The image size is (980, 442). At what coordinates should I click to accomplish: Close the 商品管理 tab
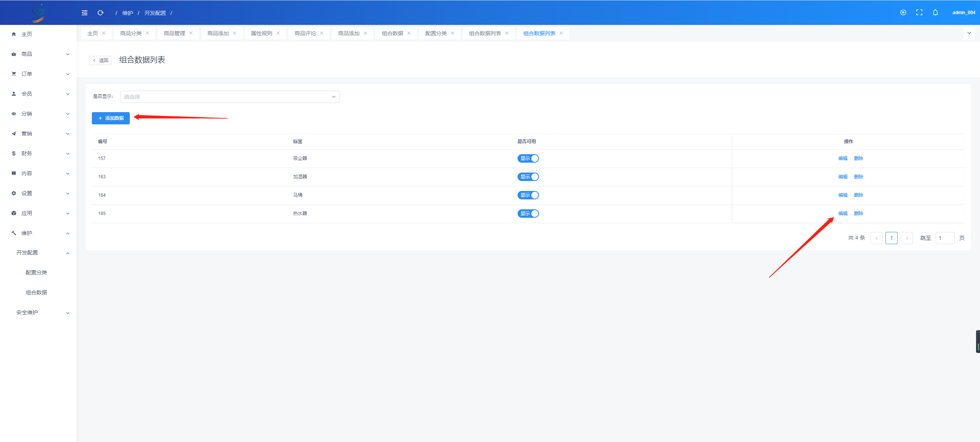point(191,33)
